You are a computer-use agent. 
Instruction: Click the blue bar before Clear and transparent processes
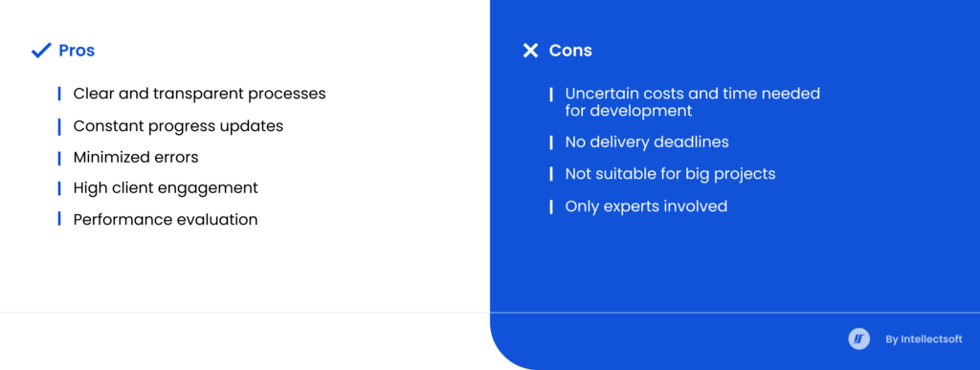tap(59, 94)
